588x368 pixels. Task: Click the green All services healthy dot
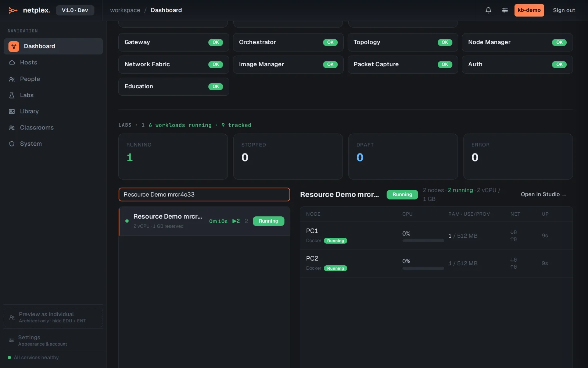point(9,358)
